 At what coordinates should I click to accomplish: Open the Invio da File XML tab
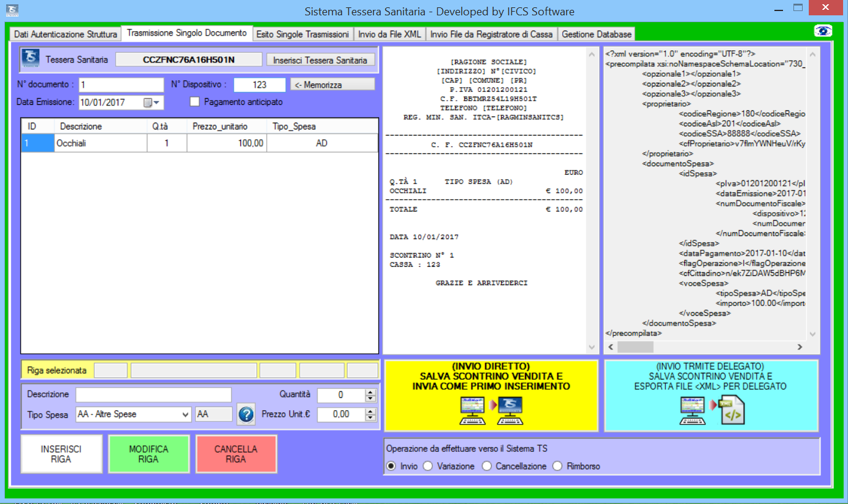(x=390, y=34)
